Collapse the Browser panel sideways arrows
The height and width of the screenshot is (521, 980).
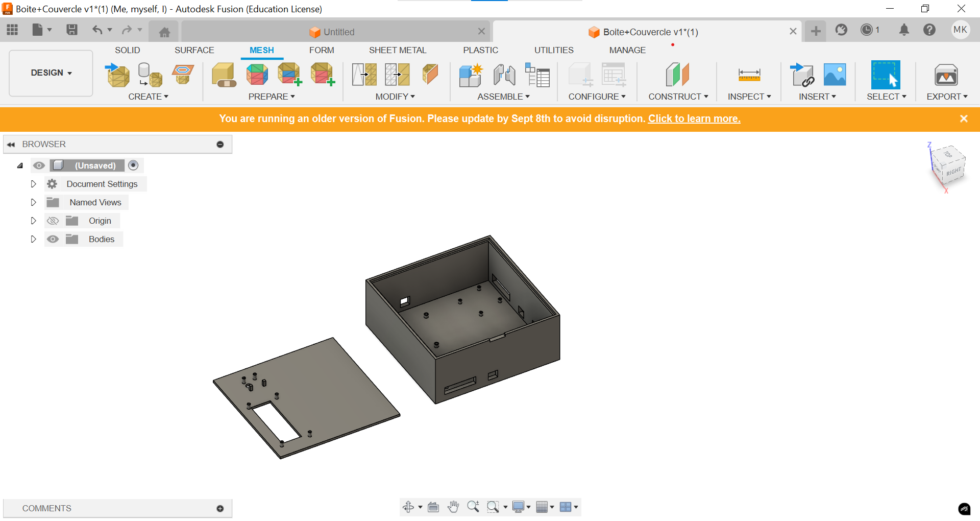click(11, 145)
